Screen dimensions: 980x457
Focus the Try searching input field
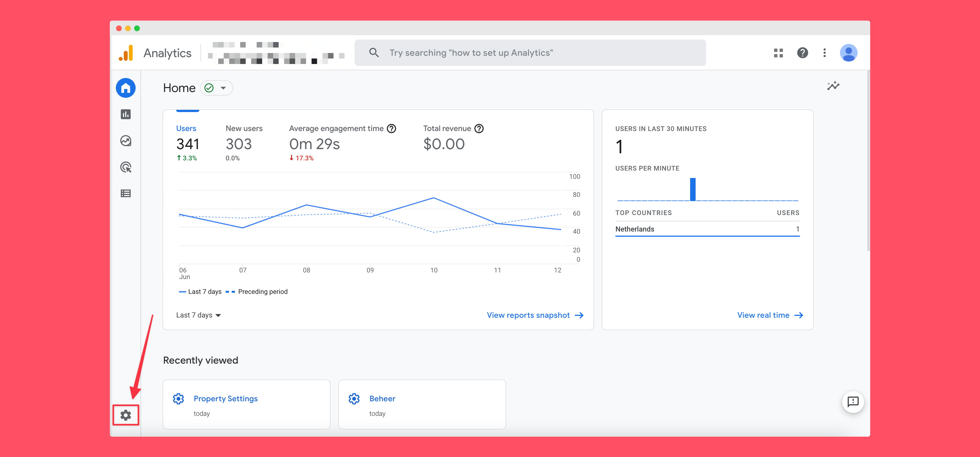pyautogui.click(x=530, y=53)
